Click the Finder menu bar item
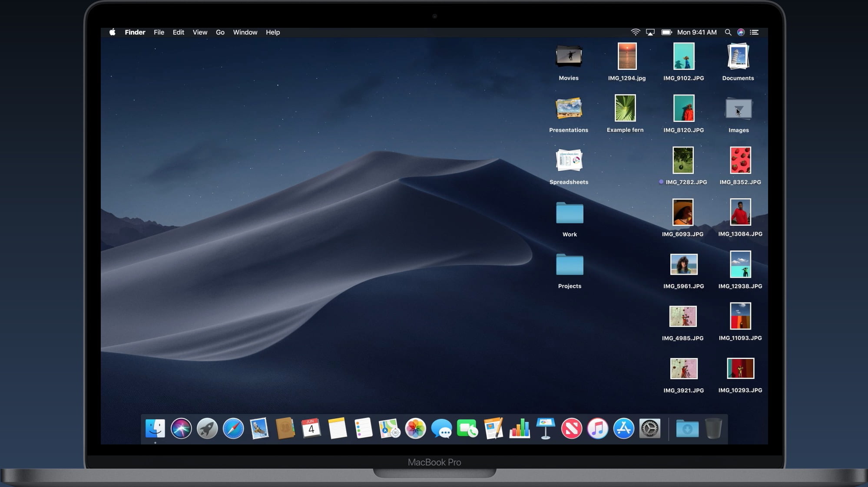The height and width of the screenshot is (487, 868). [135, 32]
